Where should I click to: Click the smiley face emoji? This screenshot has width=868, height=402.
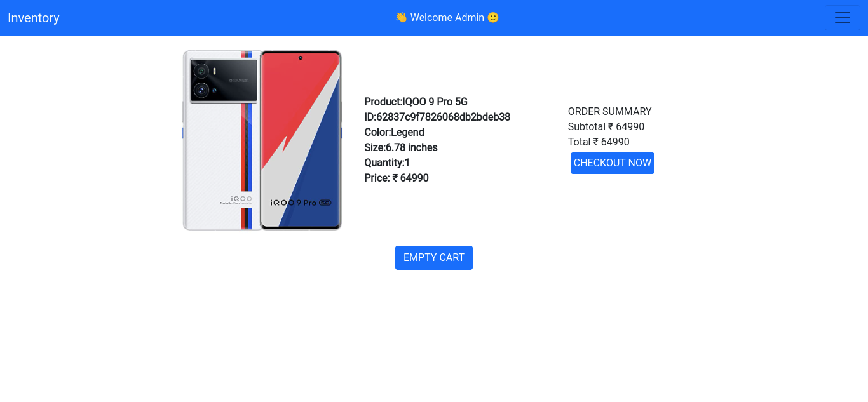492,18
